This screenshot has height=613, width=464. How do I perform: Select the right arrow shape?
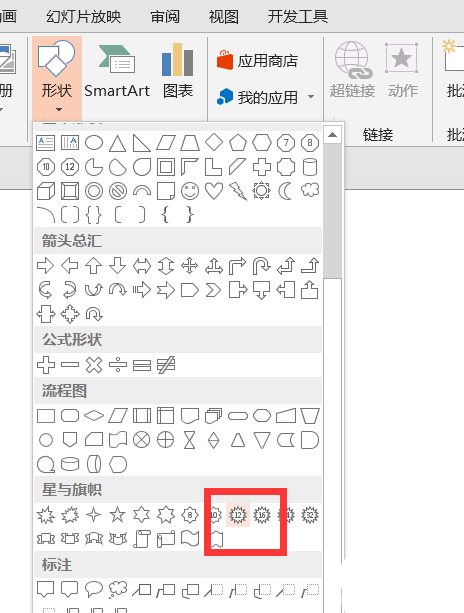(x=46, y=266)
